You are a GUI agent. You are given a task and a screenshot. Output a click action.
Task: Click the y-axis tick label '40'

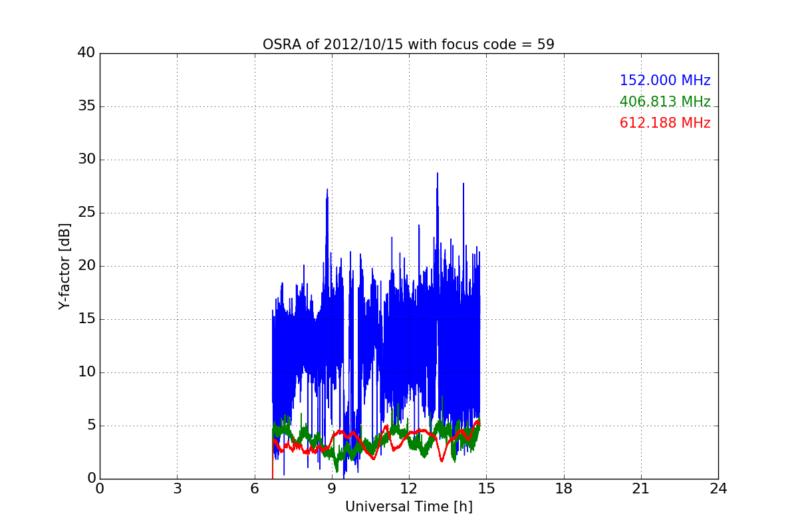click(86, 53)
